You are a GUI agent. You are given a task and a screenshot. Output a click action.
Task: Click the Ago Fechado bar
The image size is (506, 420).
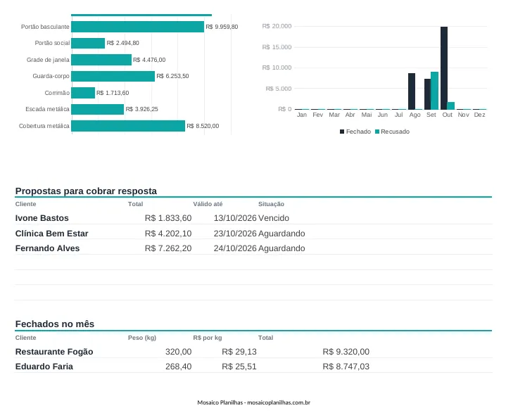point(412,91)
